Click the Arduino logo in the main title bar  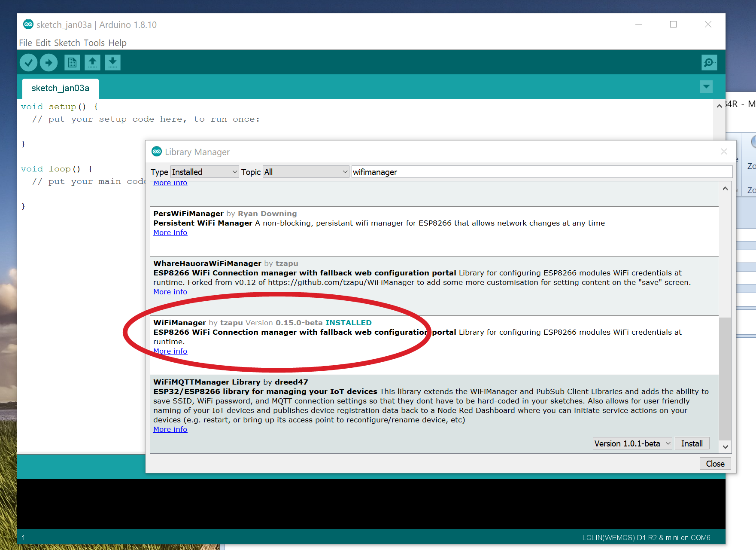pos(28,24)
